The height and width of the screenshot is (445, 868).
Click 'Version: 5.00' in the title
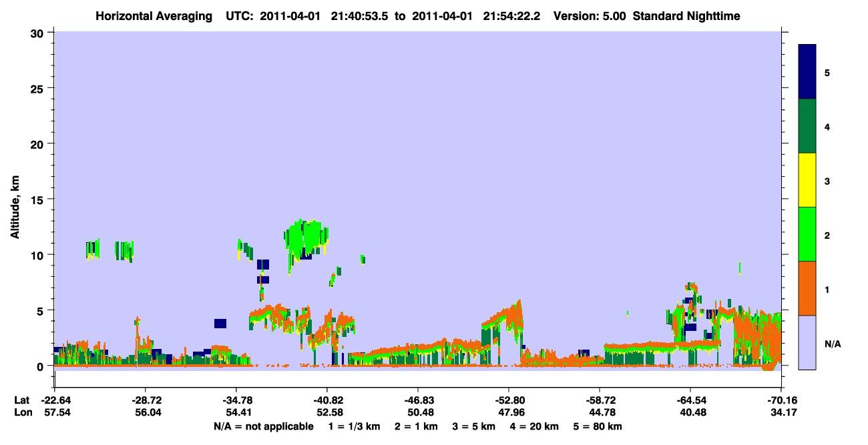[x=590, y=15]
